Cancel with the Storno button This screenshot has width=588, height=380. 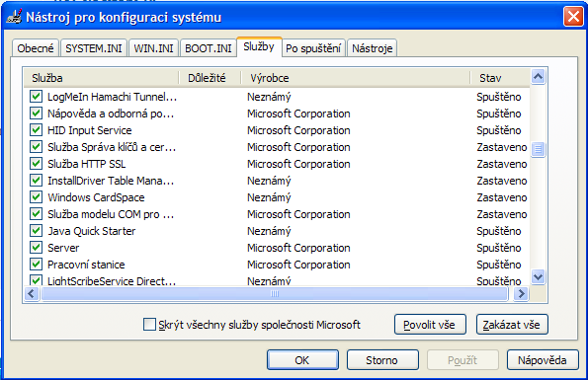click(382, 360)
